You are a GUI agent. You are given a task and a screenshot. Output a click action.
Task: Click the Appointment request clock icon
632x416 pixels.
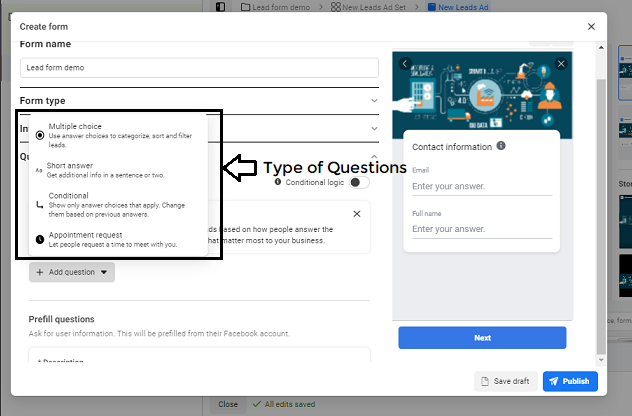pyautogui.click(x=39, y=239)
